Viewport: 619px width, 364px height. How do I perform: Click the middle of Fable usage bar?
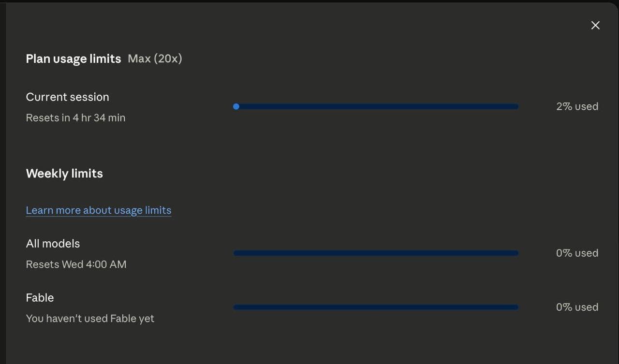point(376,307)
